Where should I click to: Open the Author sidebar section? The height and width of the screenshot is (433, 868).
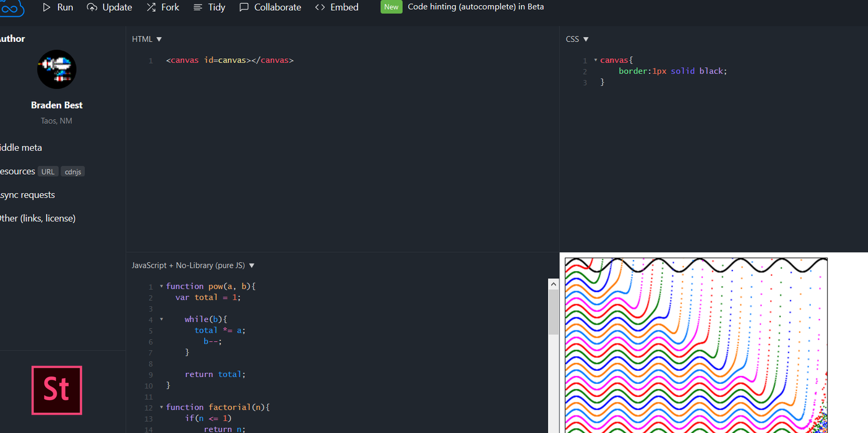tap(12, 38)
